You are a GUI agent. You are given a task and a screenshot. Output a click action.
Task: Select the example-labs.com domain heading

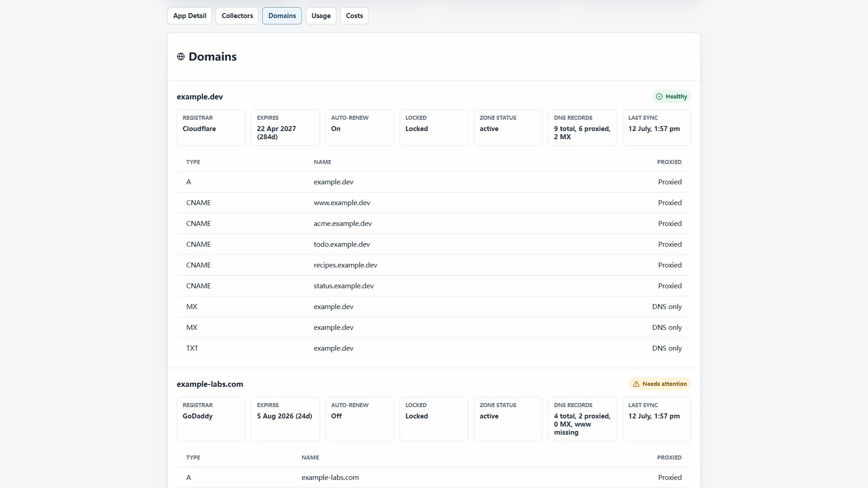210,384
